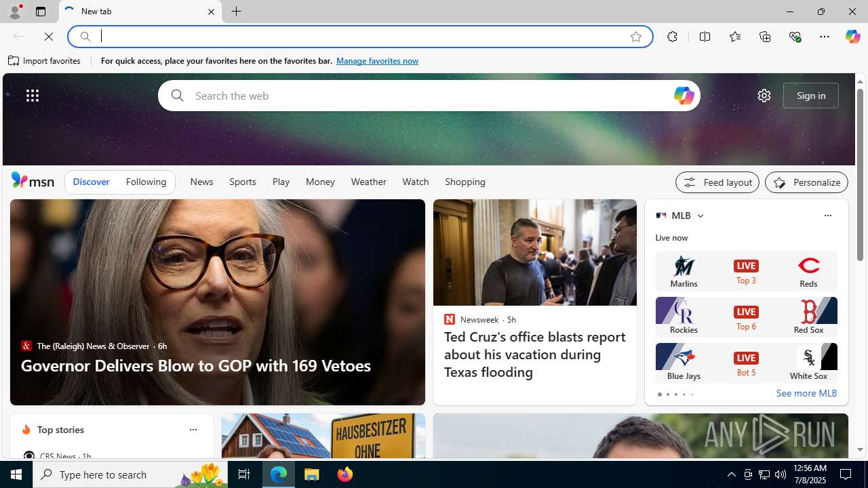
Task: Open the Money tab
Action: (320, 182)
